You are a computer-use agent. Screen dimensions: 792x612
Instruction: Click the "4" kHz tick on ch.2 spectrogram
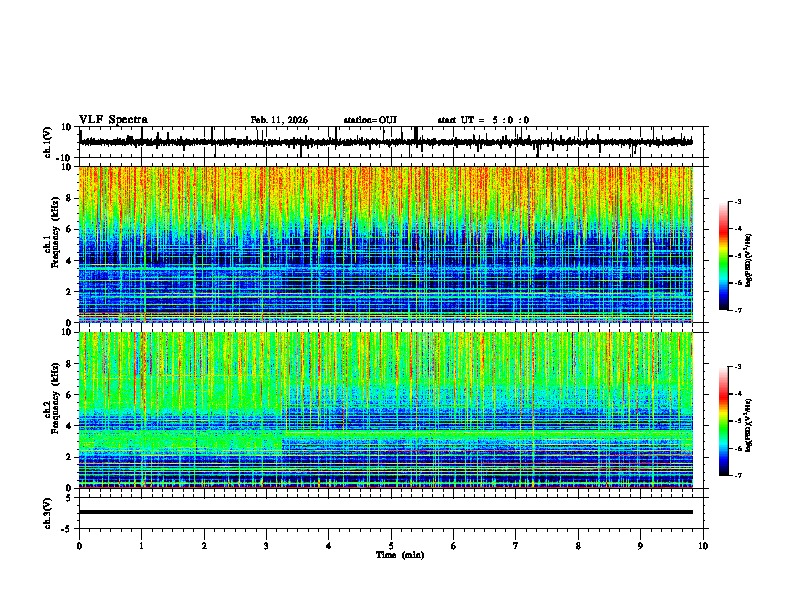click(x=69, y=426)
